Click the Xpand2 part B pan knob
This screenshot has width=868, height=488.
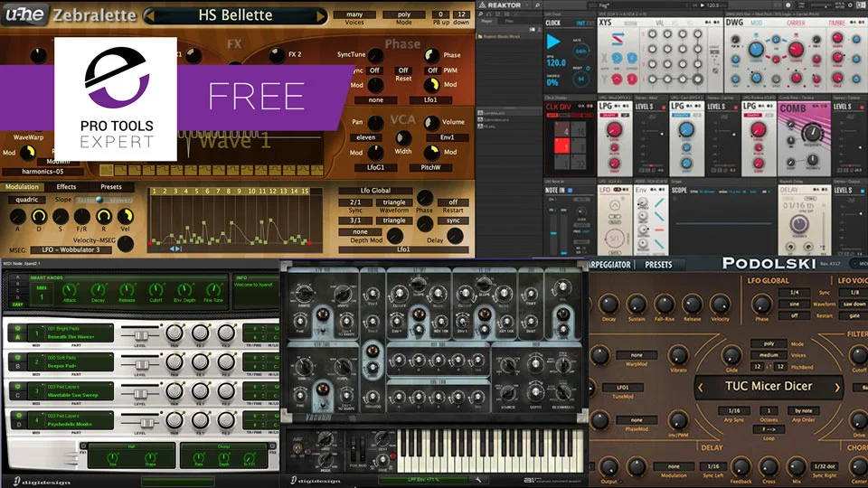click(174, 361)
